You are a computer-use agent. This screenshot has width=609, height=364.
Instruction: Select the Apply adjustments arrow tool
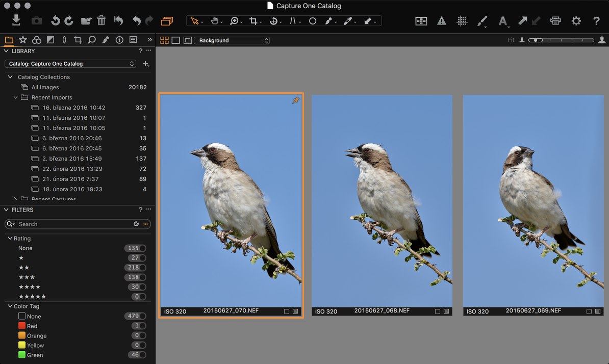pos(368,21)
